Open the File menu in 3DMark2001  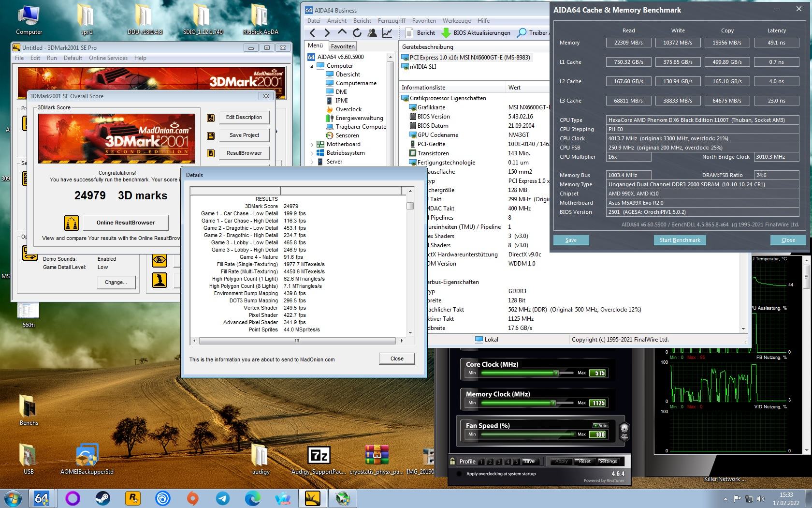click(x=19, y=58)
